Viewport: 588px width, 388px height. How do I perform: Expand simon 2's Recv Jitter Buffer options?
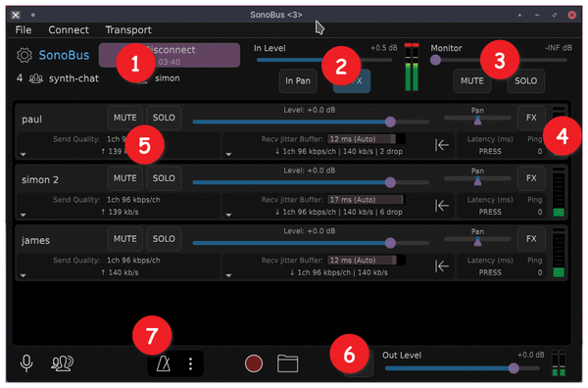click(x=228, y=215)
